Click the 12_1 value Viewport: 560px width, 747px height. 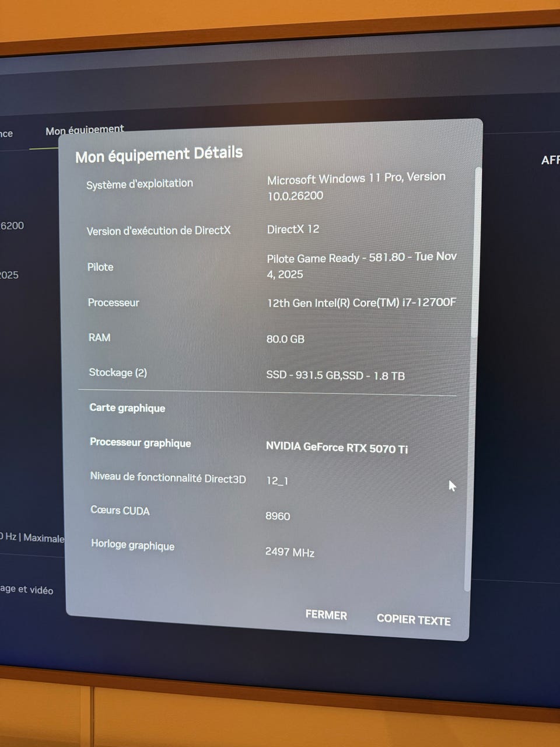point(277,481)
